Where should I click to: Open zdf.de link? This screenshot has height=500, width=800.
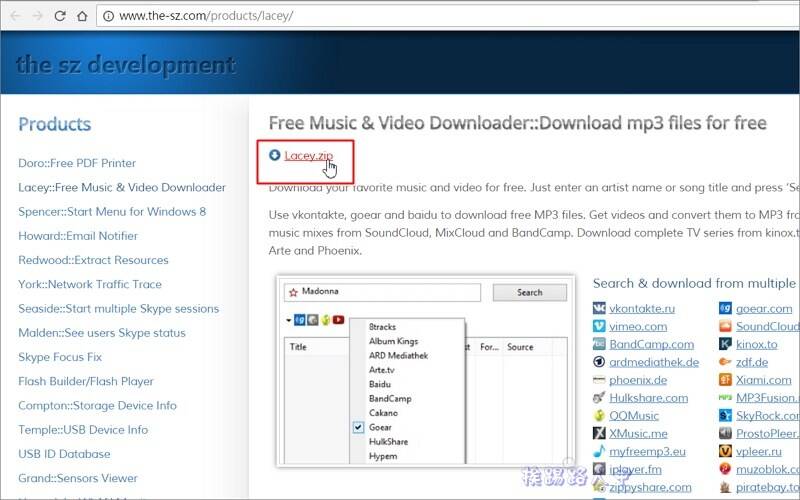(752, 362)
